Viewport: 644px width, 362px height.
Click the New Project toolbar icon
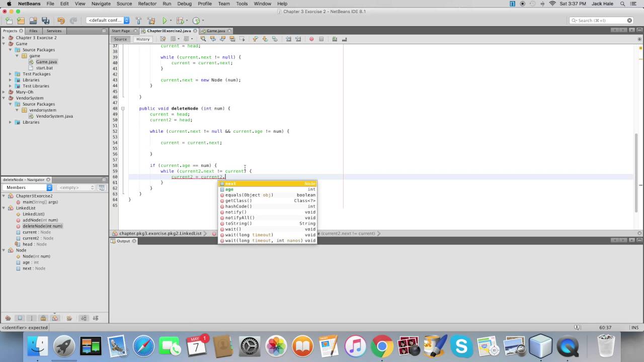pyautogui.click(x=21, y=21)
